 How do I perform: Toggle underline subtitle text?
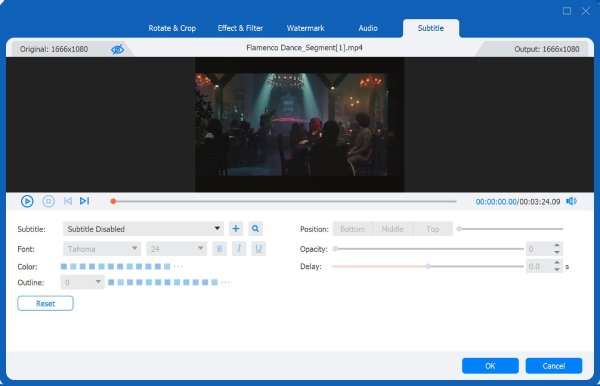click(x=259, y=249)
